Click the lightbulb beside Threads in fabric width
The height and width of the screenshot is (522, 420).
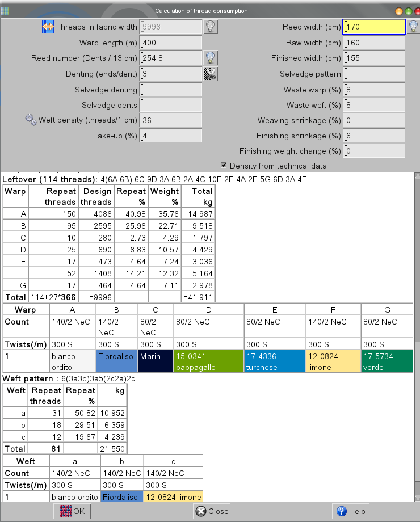pyautogui.click(x=210, y=27)
